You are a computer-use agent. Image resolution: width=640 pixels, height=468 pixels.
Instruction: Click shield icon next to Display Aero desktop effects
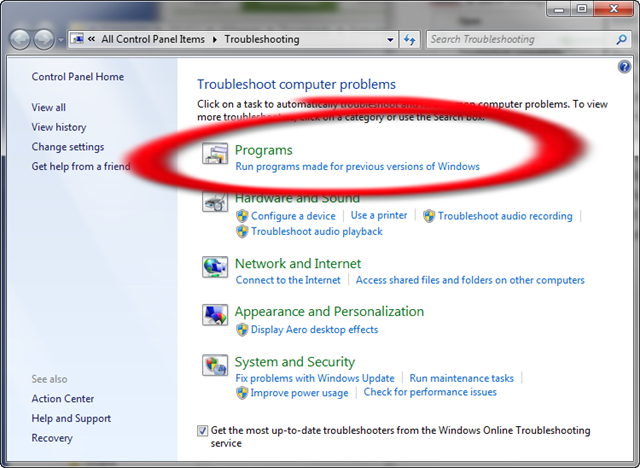tap(242, 330)
